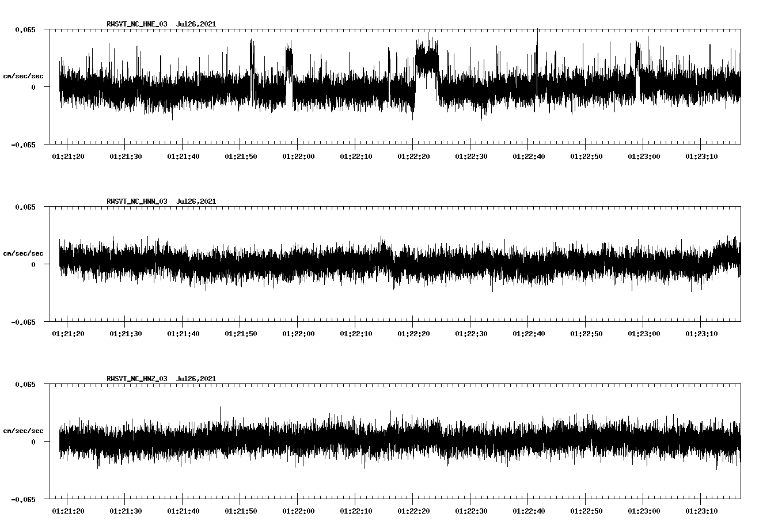
Task: Choose 01:22:50 tick label beneath HNZ plot
Action: (x=586, y=511)
